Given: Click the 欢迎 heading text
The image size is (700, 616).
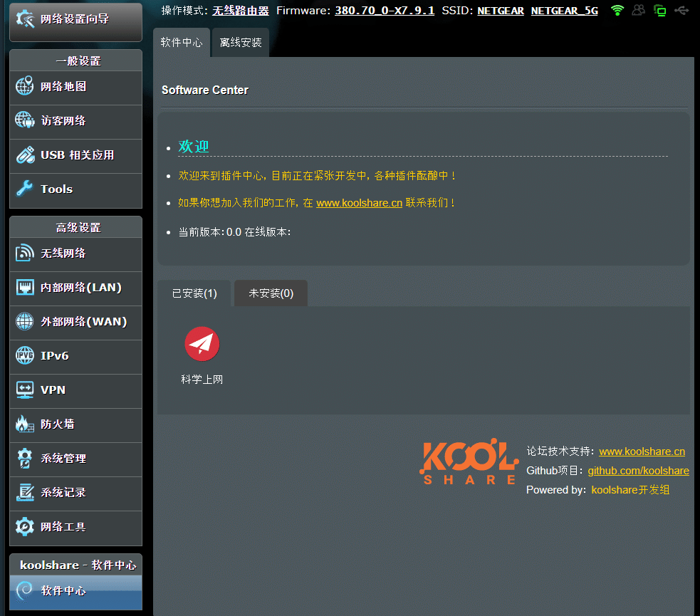Looking at the screenshot, I should [193, 147].
